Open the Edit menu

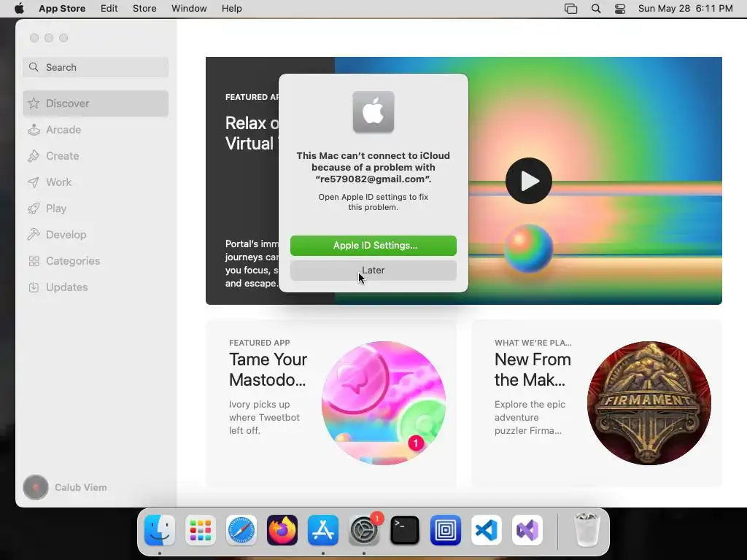pyautogui.click(x=109, y=9)
